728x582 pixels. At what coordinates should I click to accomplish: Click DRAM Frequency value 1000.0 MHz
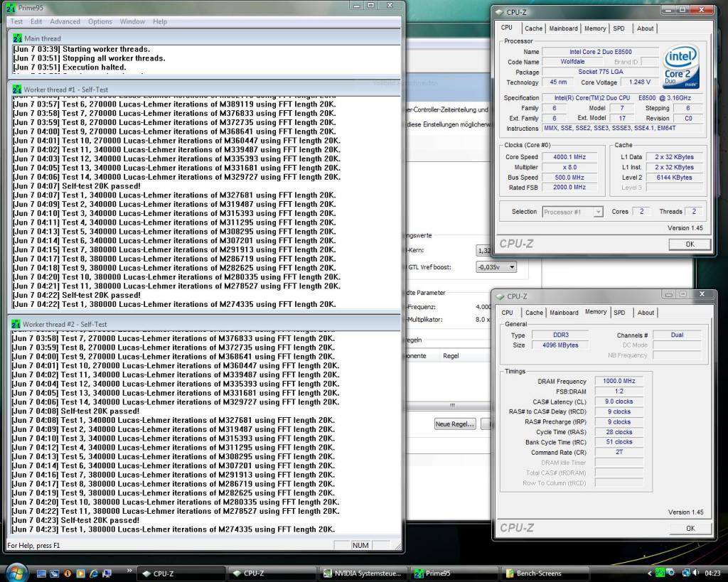click(619, 381)
